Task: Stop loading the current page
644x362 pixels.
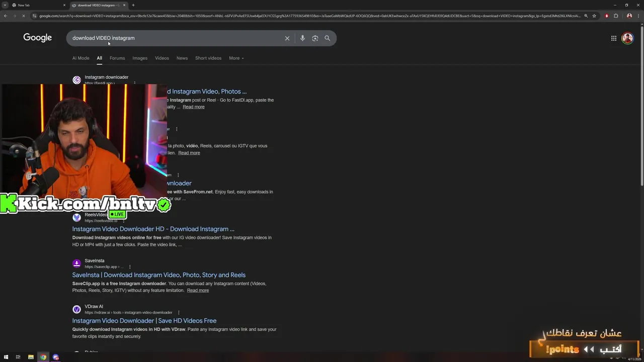Action: tap(23, 16)
